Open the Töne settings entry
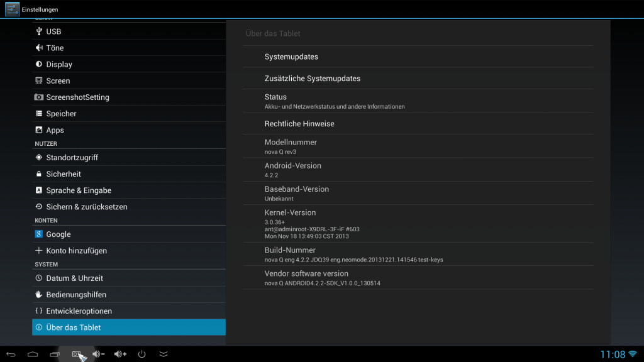 click(x=129, y=48)
